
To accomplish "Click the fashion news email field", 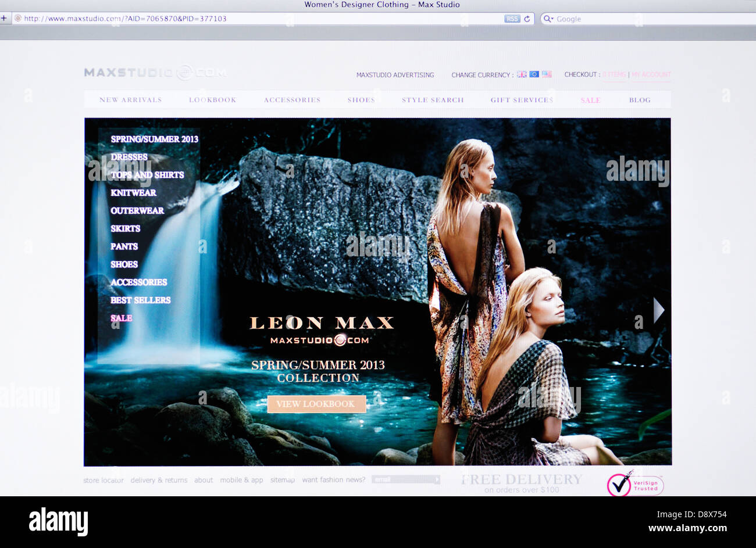I will [x=402, y=480].
